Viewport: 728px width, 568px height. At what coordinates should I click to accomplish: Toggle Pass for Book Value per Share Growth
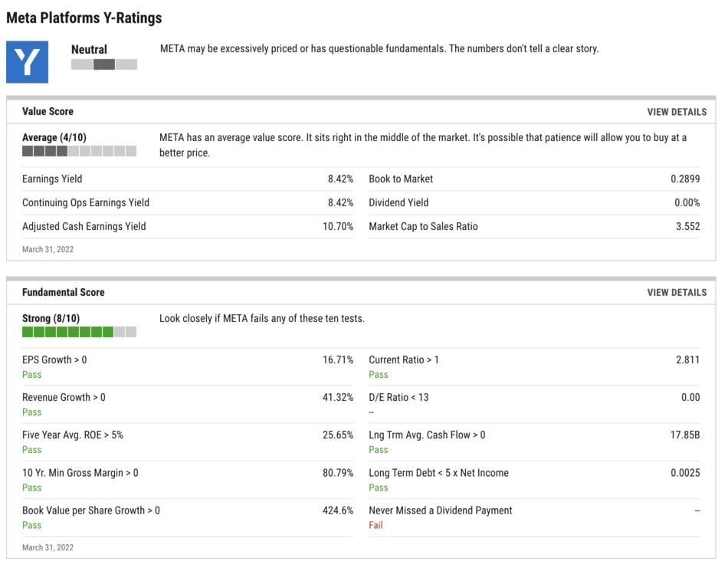[x=31, y=526]
